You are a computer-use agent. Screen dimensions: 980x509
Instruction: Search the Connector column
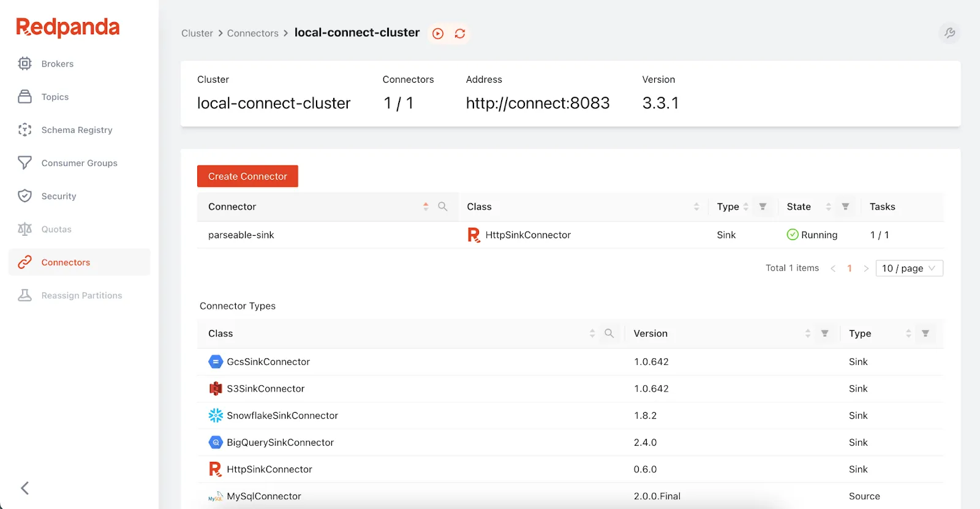(443, 207)
